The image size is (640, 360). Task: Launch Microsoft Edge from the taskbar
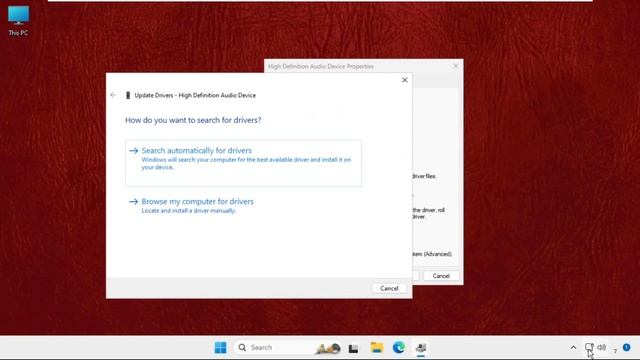coord(399,347)
